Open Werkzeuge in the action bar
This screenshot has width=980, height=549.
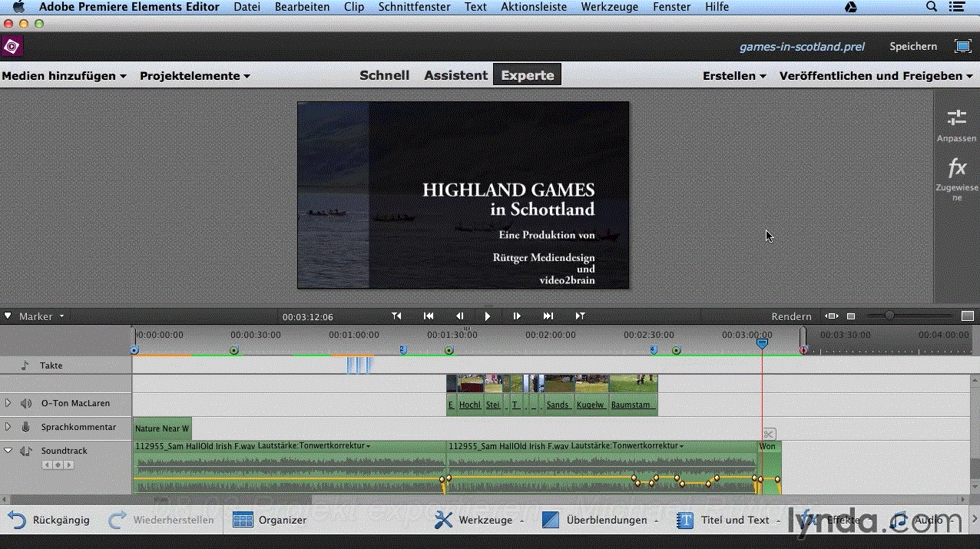point(478,520)
